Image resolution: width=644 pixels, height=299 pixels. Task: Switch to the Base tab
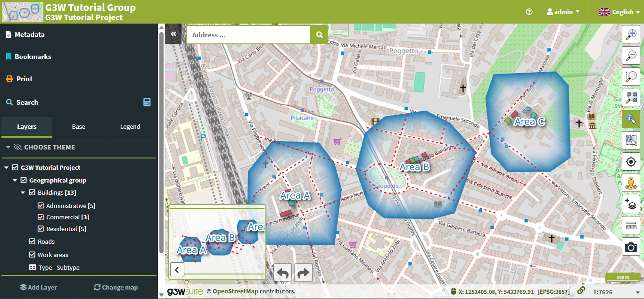(x=78, y=126)
